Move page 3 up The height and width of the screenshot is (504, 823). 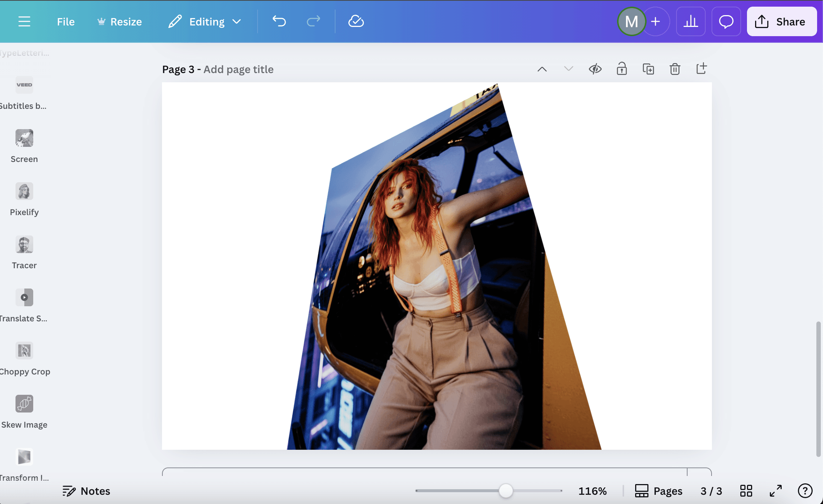(542, 69)
